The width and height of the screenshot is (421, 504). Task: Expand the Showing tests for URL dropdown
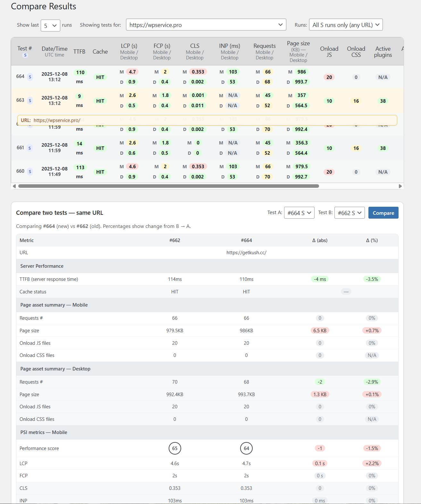click(206, 25)
